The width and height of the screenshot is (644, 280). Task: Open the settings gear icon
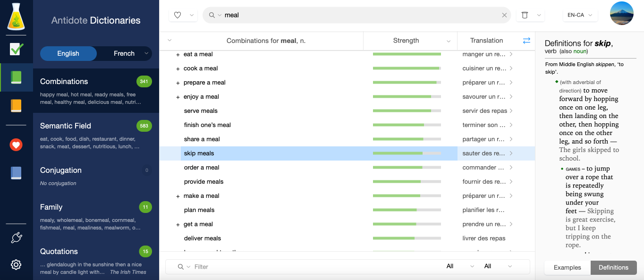pos(17,265)
